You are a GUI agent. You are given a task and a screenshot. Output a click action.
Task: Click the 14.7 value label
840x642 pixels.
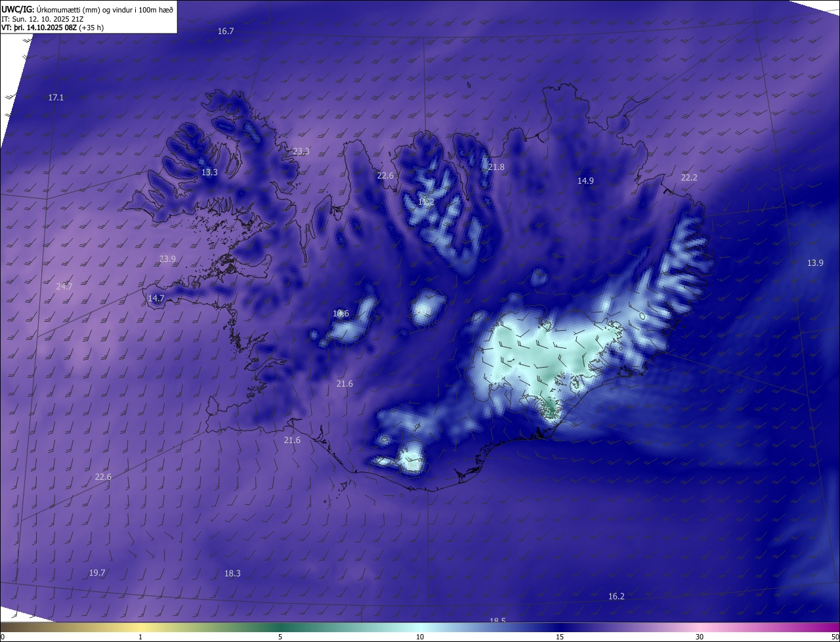[x=156, y=299]
